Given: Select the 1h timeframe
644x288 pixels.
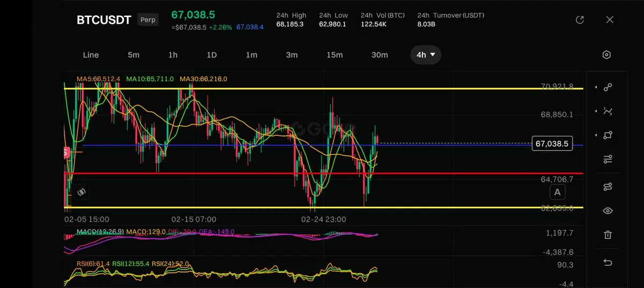Looking at the screenshot, I should (173, 55).
